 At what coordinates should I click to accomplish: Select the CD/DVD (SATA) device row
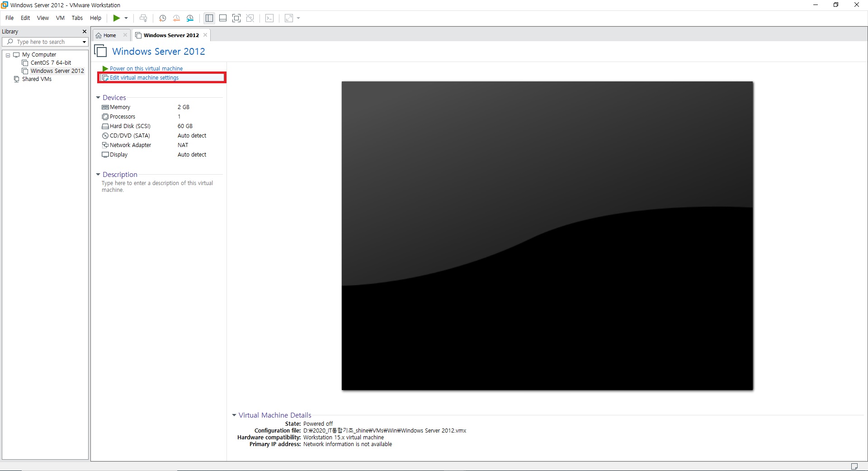pos(162,136)
